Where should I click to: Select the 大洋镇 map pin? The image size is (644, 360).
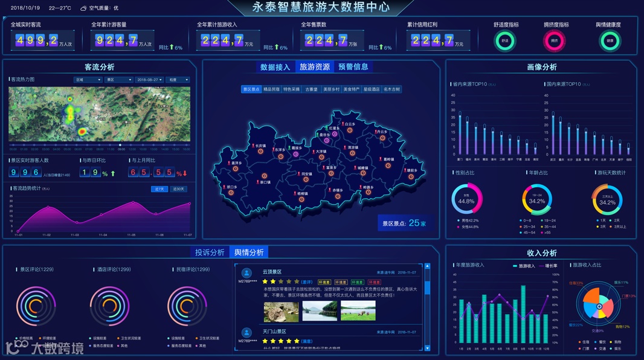pos(314,152)
